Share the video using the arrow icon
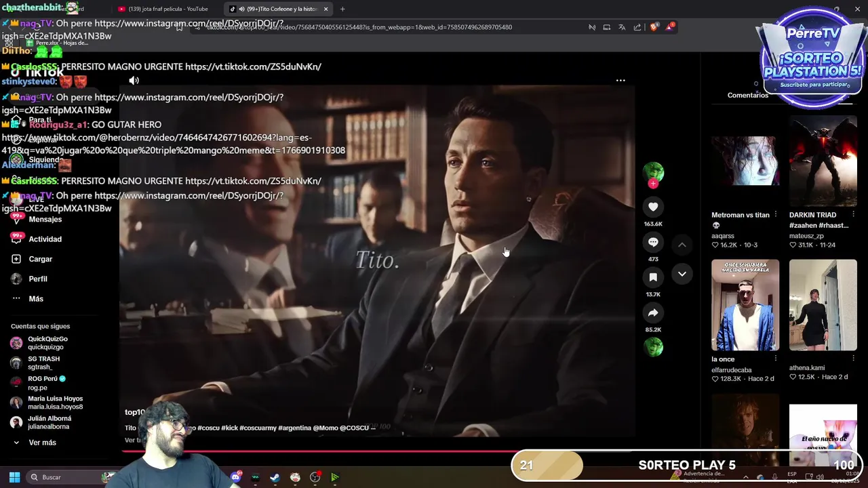 click(x=653, y=312)
